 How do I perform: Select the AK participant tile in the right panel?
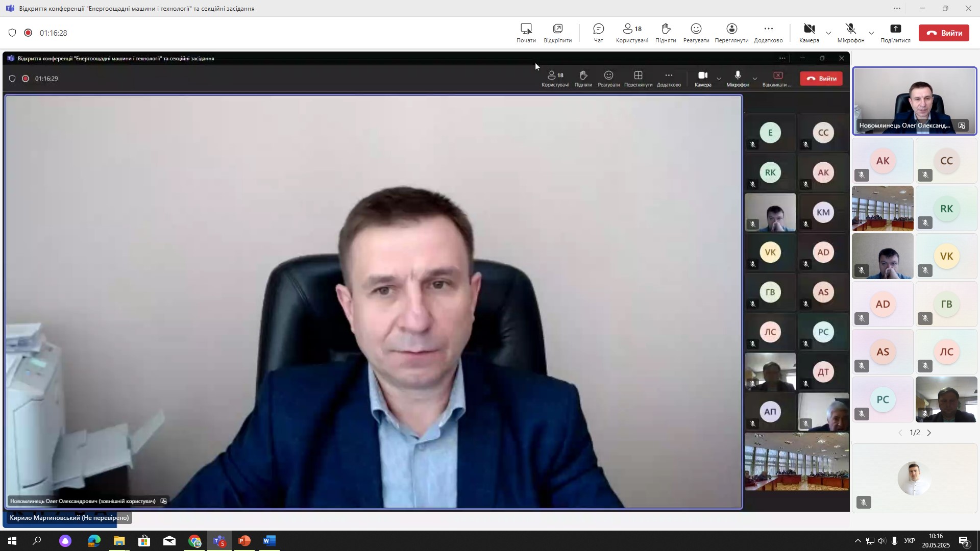883,161
